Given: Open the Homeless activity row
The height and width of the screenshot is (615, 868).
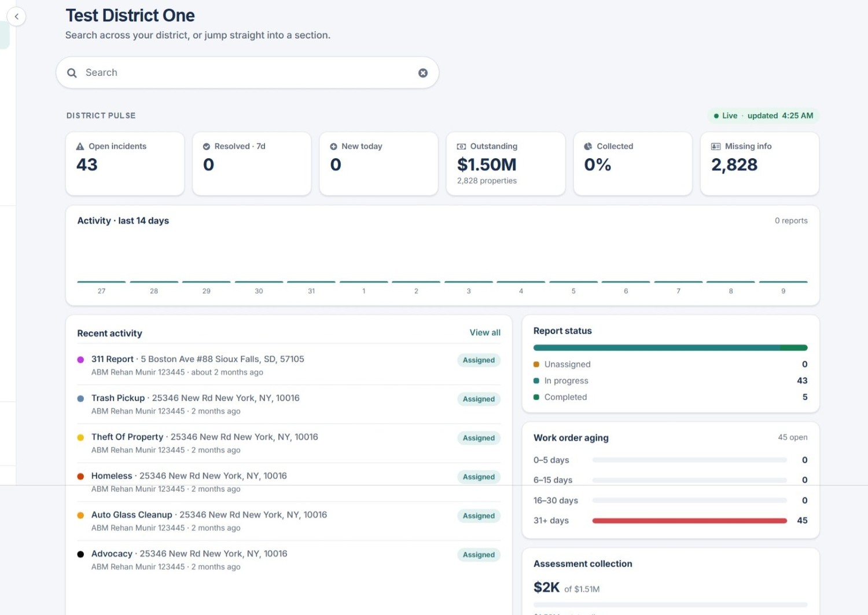Looking at the screenshot, I should click(289, 482).
